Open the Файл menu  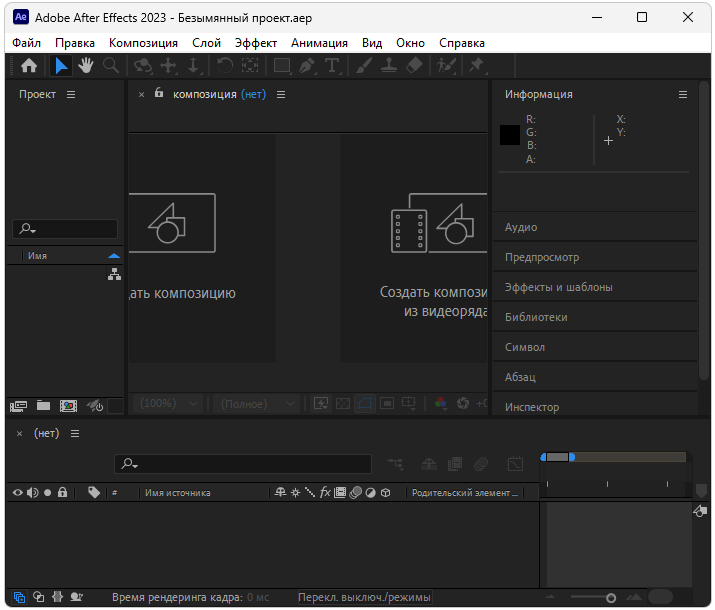pos(26,43)
